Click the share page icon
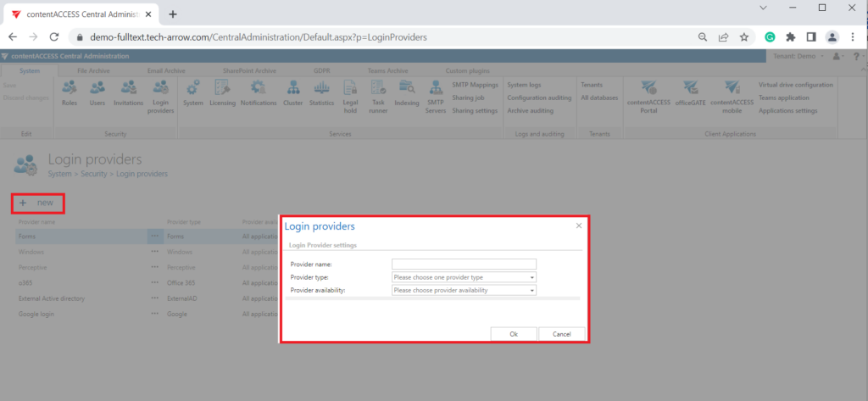This screenshot has height=401, width=868. click(x=724, y=37)
